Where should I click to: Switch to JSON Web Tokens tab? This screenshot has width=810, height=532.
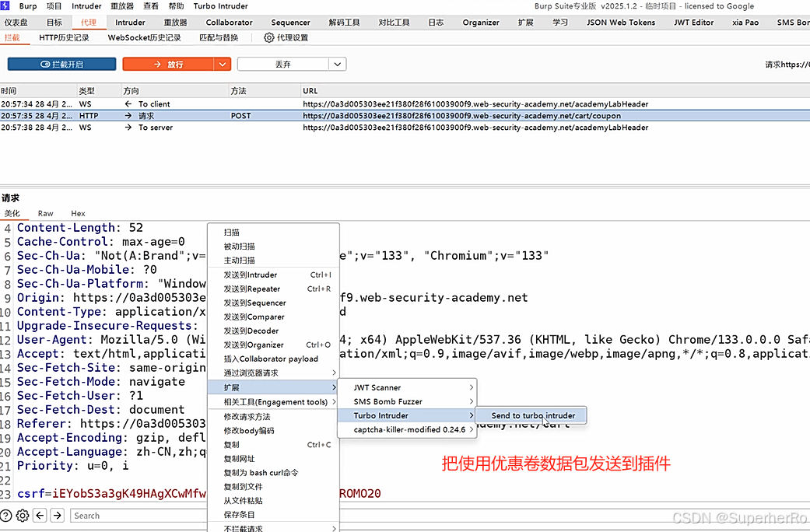tap(621, 23)
